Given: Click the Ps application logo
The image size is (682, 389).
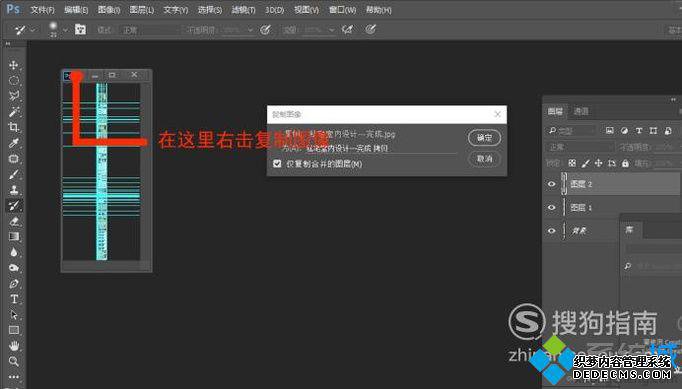Looking at the screenshot, I should pyautogui.click(x=13, y=9).
